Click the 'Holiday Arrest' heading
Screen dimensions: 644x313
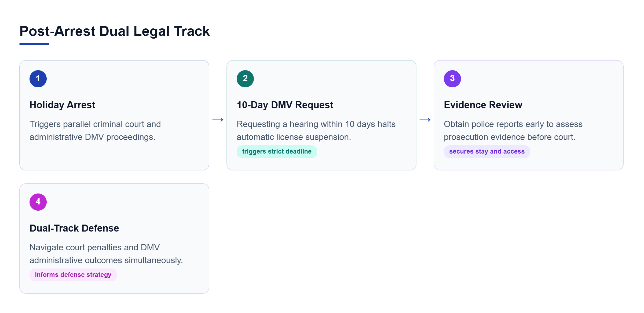click(62, 105)
